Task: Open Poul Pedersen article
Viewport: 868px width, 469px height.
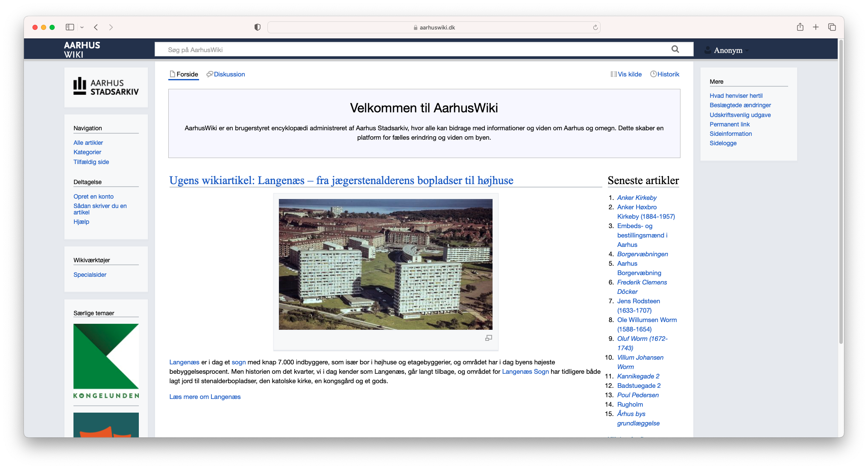Action: click(638, 395)
